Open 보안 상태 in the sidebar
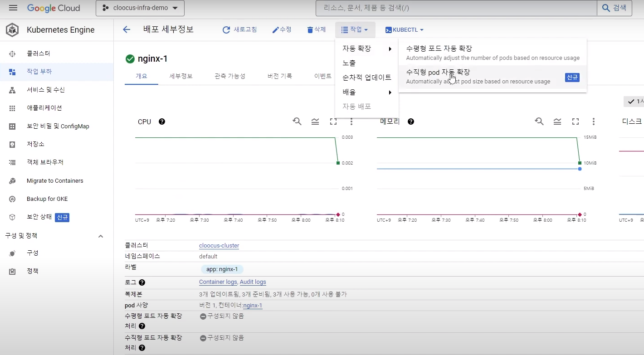 click(57, 217)
